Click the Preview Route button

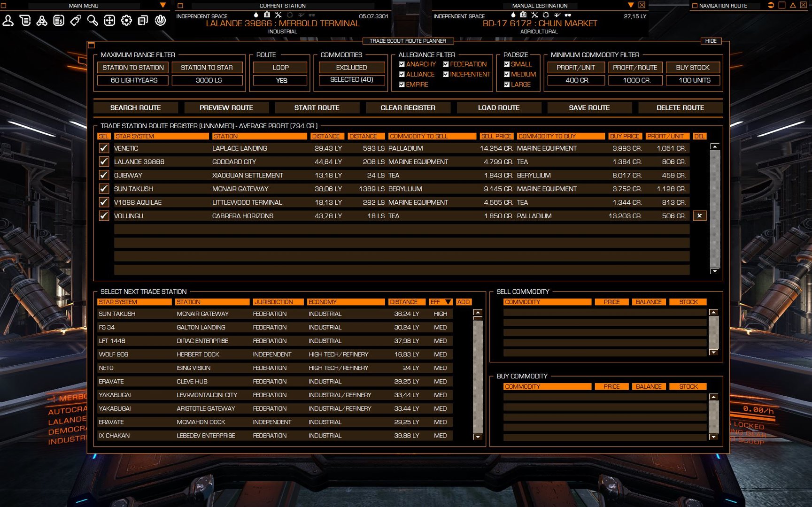pyautogui.click(x=226, y=108)
